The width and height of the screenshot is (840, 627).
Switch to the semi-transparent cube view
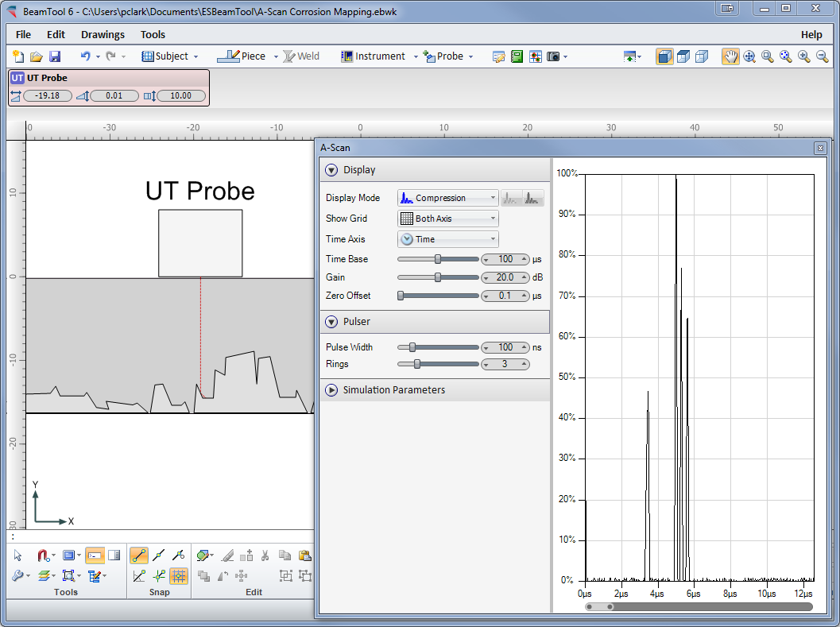point(683,56)
